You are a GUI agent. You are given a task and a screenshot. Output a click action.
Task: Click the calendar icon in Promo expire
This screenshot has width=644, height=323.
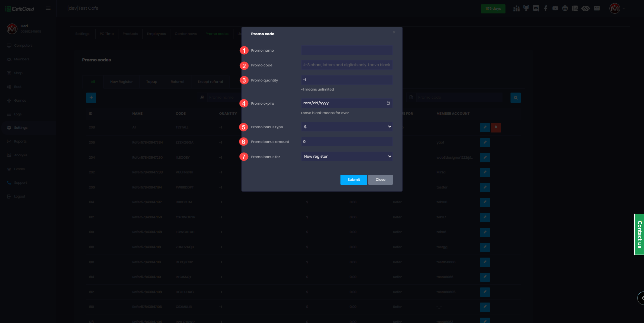tap(388, 103)
